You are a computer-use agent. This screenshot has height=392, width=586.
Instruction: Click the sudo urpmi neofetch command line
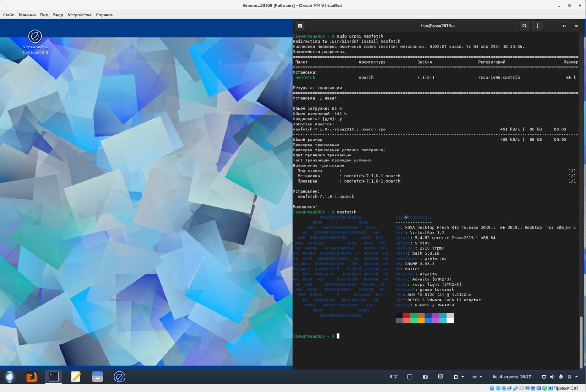(338, 36)
